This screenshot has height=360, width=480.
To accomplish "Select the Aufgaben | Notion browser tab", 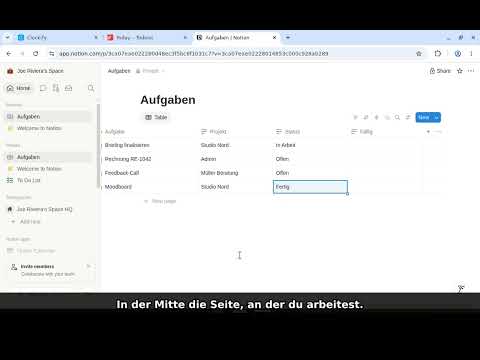I will [237, 38].
